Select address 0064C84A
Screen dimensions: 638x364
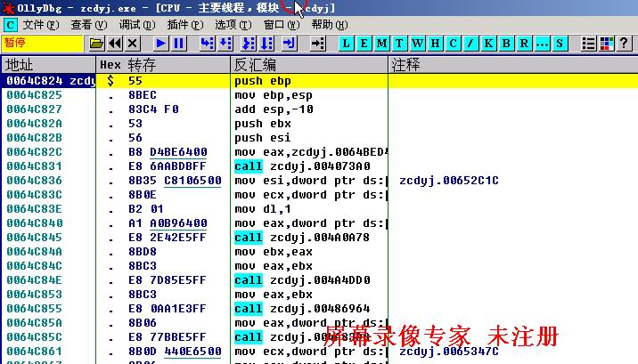point(34,252)
